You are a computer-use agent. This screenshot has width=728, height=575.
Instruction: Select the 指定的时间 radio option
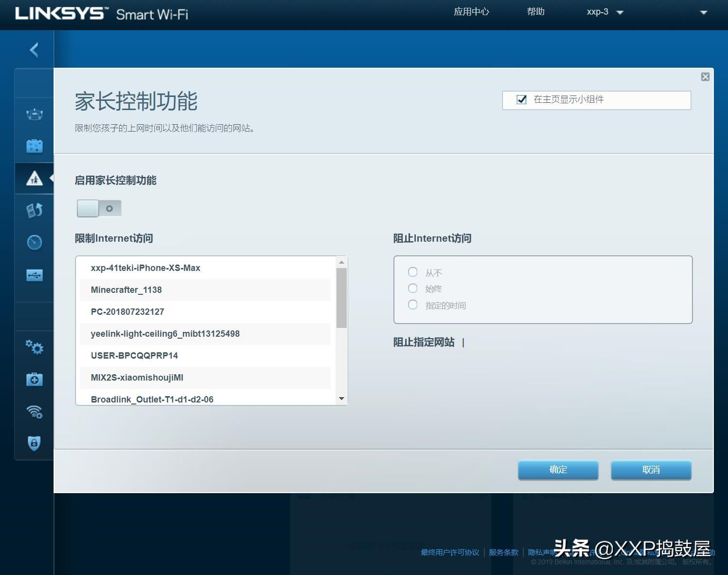pos(413,305)
